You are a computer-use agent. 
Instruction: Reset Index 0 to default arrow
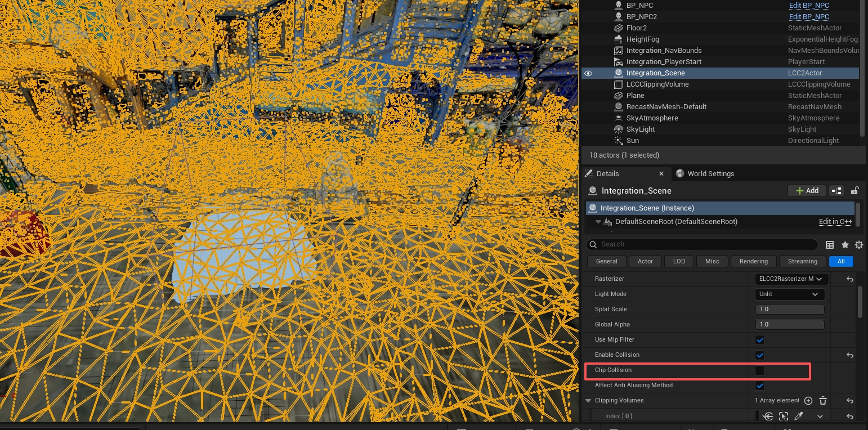click(x=850, y=416)
